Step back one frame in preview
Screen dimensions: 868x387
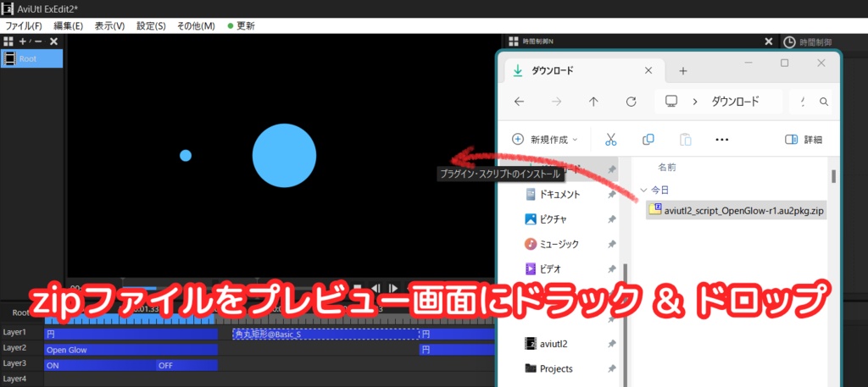(x=375, y=288)
